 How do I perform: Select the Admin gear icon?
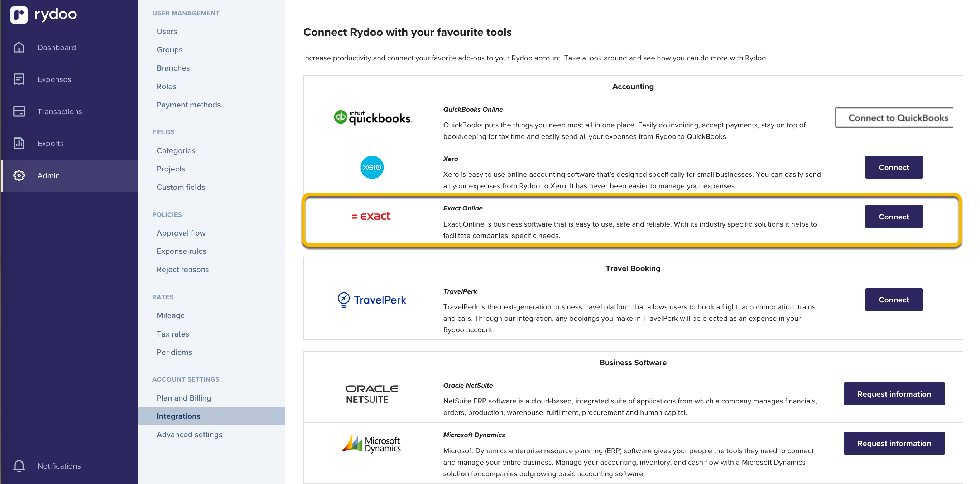click(19, 175)
